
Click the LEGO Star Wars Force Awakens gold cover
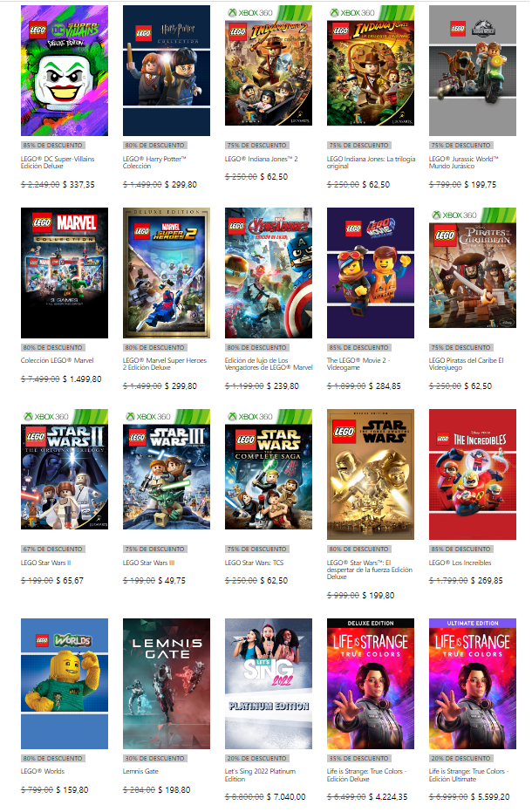(371, 474)
